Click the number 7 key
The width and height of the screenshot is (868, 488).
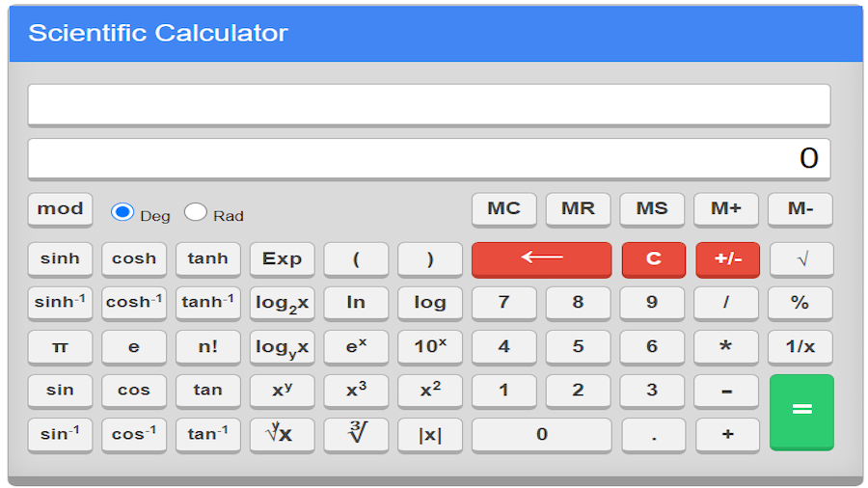point(503,302)
